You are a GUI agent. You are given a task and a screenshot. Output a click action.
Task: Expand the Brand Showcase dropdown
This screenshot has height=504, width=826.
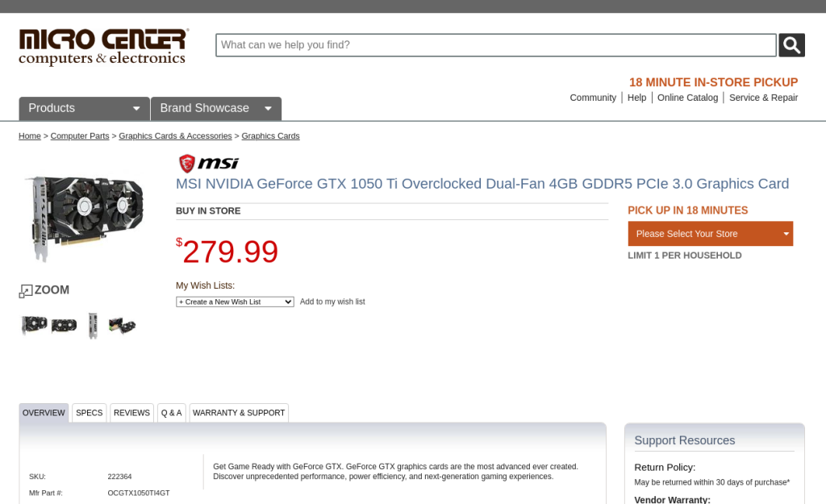pyautogui.click(x=216, y=109)
